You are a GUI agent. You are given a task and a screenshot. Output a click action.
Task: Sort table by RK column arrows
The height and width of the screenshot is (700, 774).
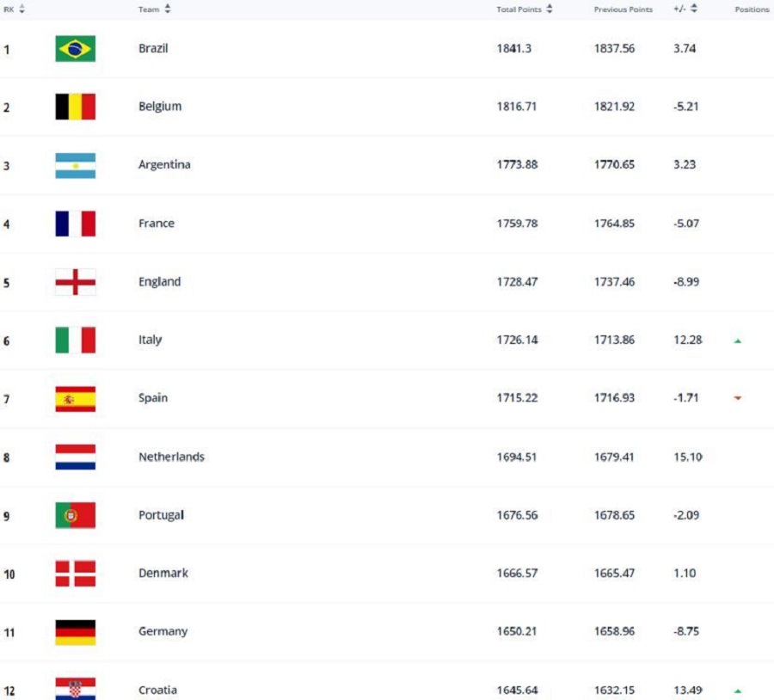[21, 9]
